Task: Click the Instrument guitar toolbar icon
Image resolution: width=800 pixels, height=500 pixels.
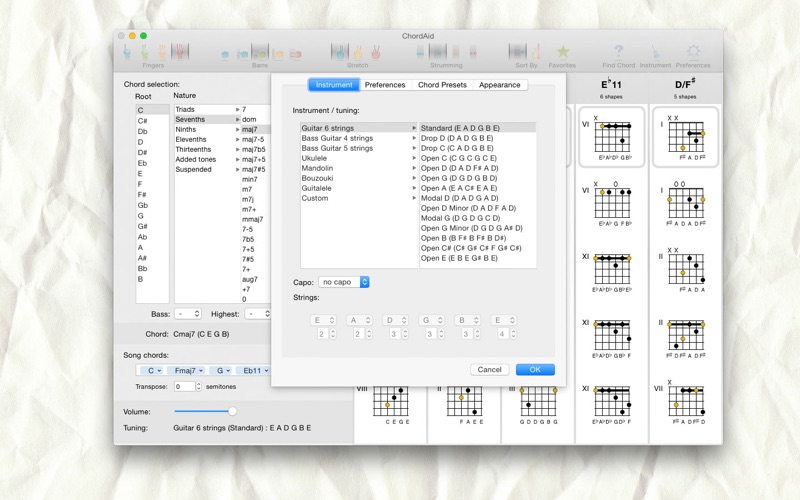Action: coord(655,52)
